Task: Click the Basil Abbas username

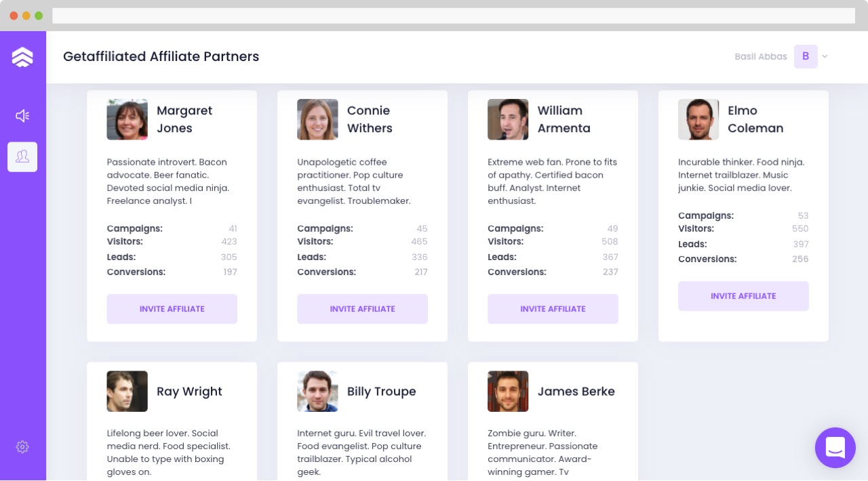Action: (x=761, y=57)
